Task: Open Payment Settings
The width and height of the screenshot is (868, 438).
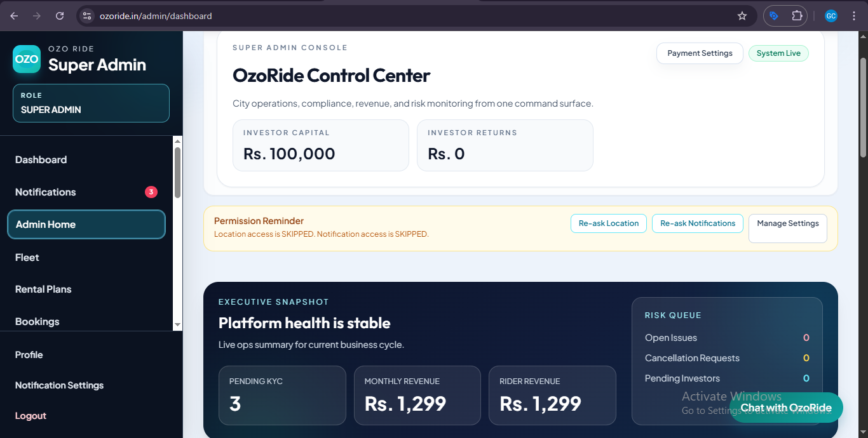Action: tap(700, 53)
